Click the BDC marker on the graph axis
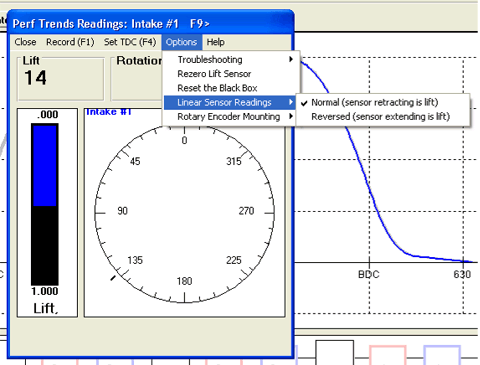The height and width of the screenshot is (365, 480). [369, 274]
